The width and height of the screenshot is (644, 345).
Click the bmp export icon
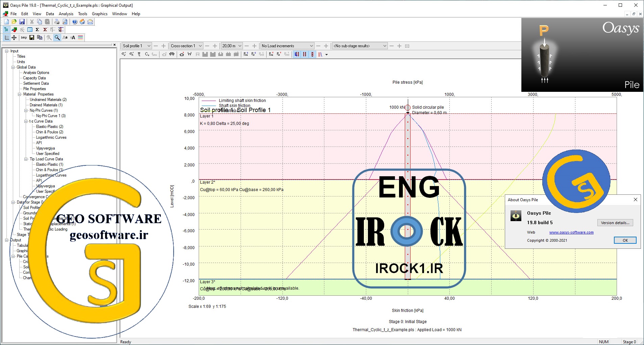24,37
